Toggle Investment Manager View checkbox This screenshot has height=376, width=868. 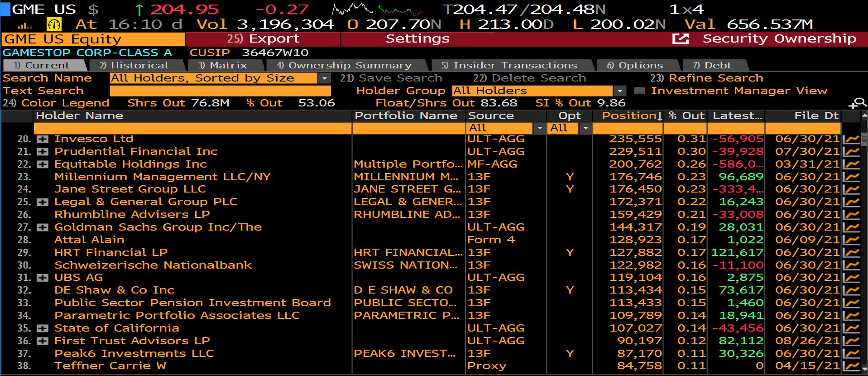[x=639, y=91]
